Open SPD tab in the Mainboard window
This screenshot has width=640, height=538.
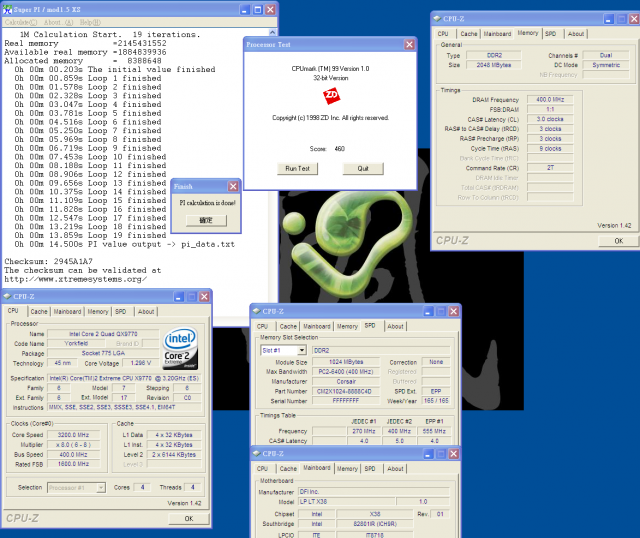pos(370,469)
